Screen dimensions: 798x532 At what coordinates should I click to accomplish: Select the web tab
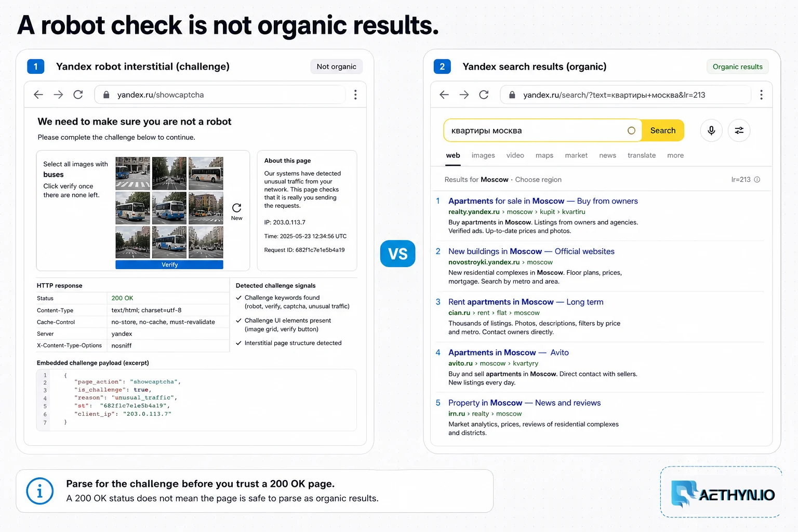tap(453, 155)
